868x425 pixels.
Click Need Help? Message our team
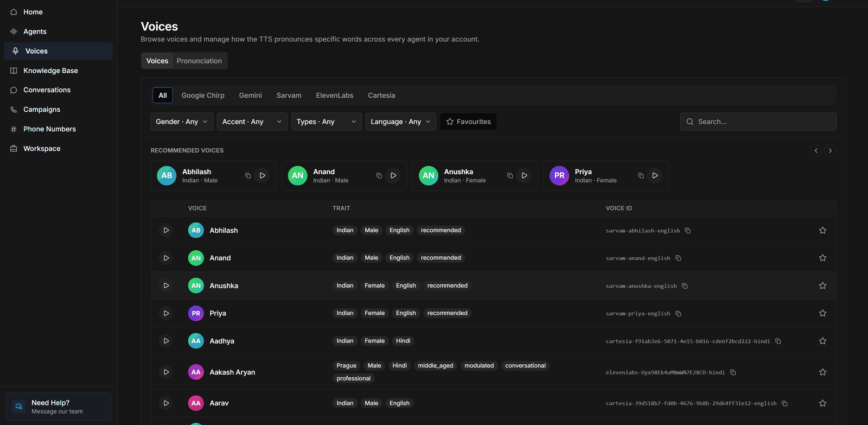[59, 407]
